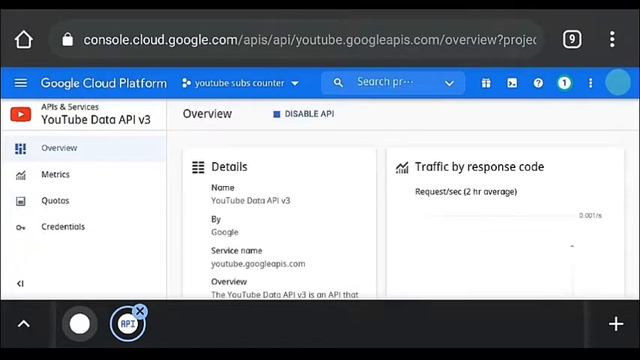Click the address bar URL
640x360 pixels.
[x=310, y=40]
